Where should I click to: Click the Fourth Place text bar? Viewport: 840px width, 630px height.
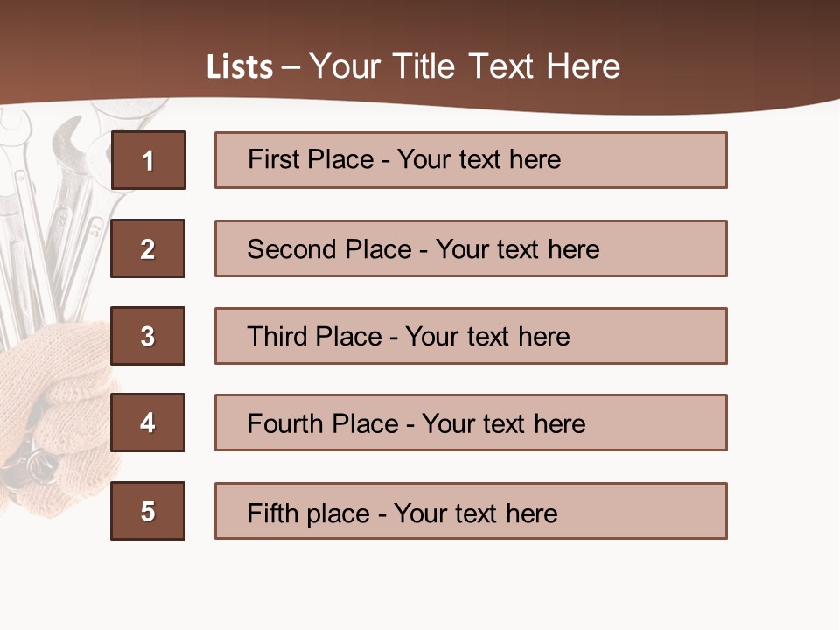[471, 423]
